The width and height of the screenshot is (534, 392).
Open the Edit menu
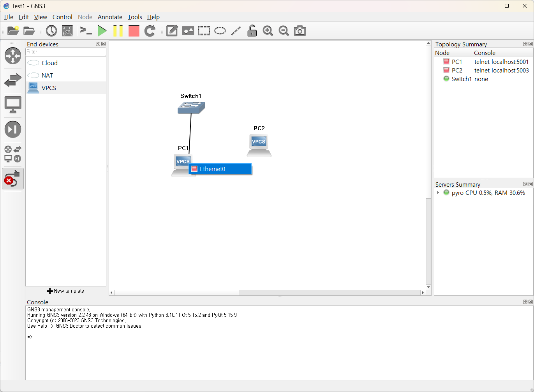(24, 17)
